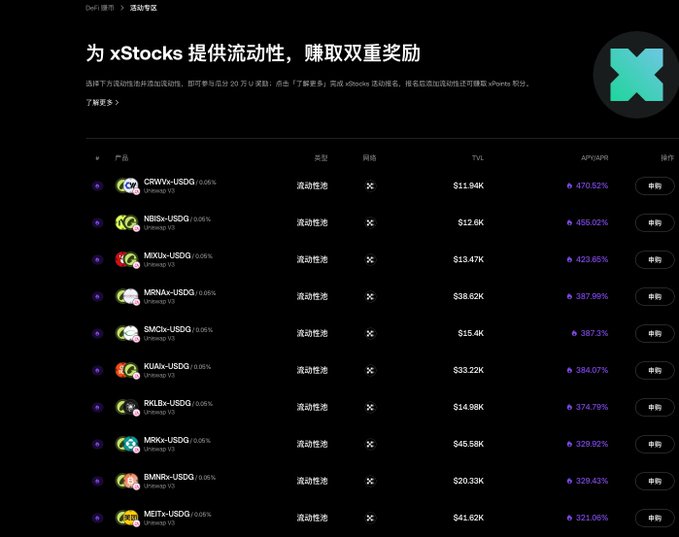The image size is (679, 537).
Task: Click the RKLBx-USDG product name
Action: pos(167,403)
